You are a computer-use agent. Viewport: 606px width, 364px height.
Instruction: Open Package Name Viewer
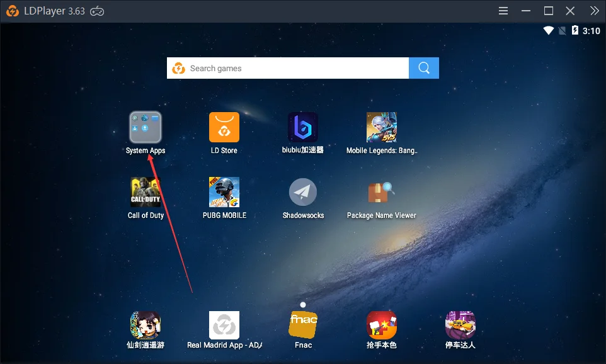382,192
